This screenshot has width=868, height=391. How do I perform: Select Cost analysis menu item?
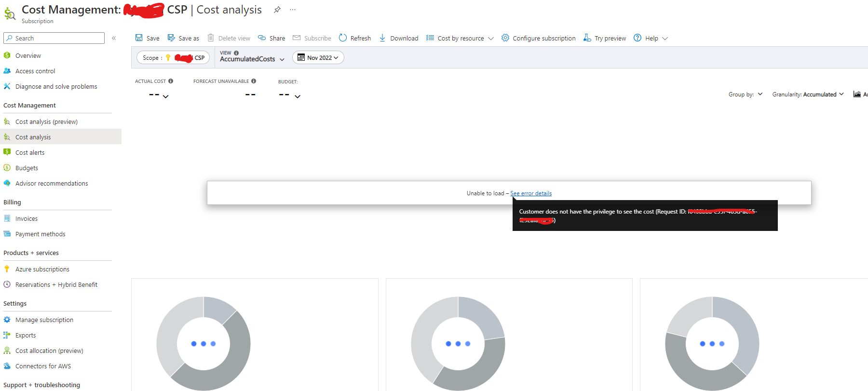point(61,137)
